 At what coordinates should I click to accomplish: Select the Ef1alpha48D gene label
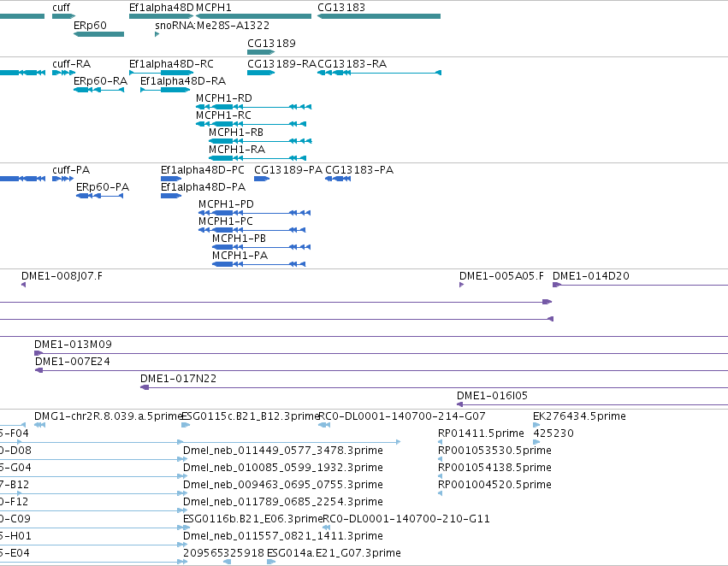[x=162, y=8]
